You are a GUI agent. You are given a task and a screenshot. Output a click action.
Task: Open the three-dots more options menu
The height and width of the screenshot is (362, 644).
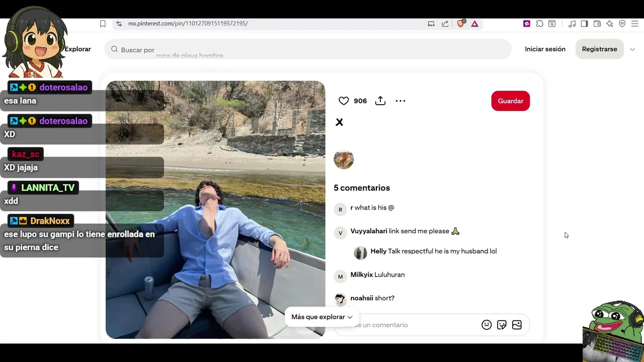tap(400, 101)
